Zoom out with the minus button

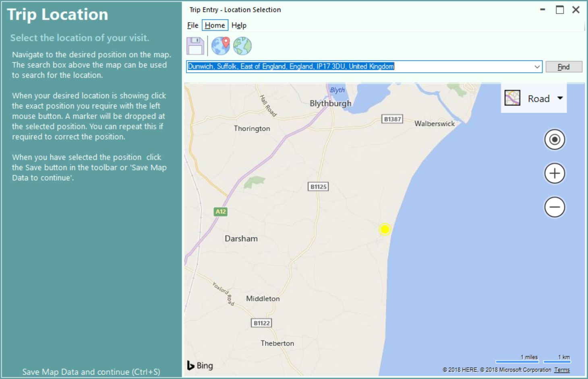click(555, 207)
